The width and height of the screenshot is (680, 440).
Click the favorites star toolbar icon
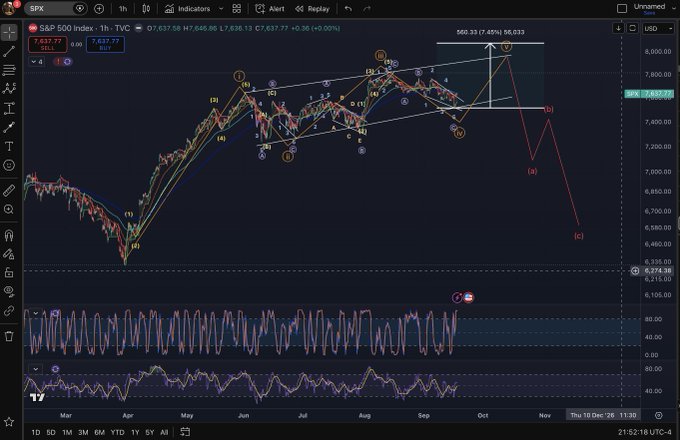(9, 421)
